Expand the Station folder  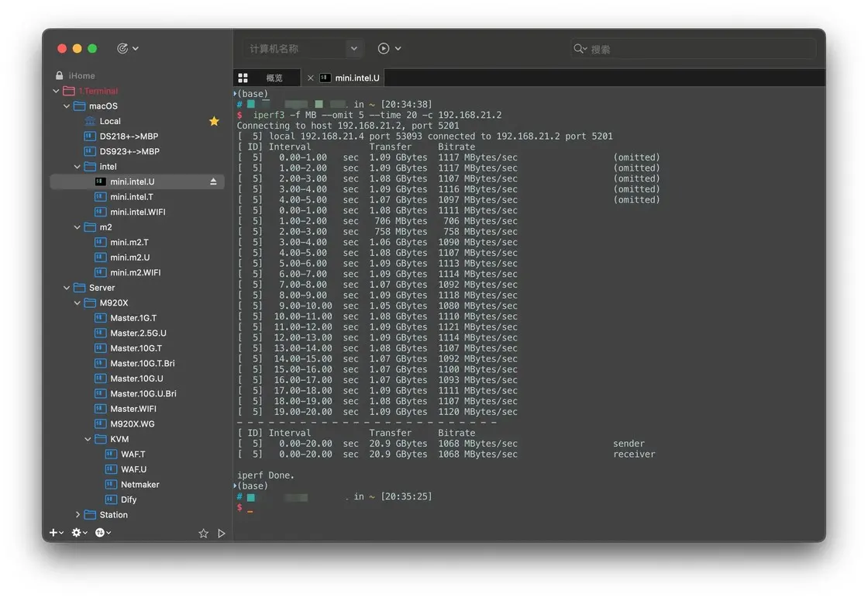tap(77, 515)
